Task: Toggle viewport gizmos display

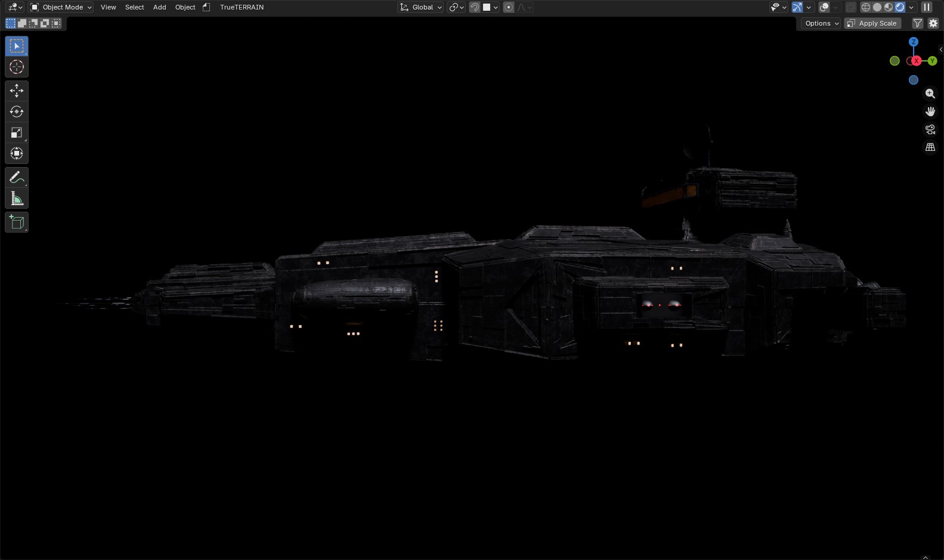Action: point(797,7)
